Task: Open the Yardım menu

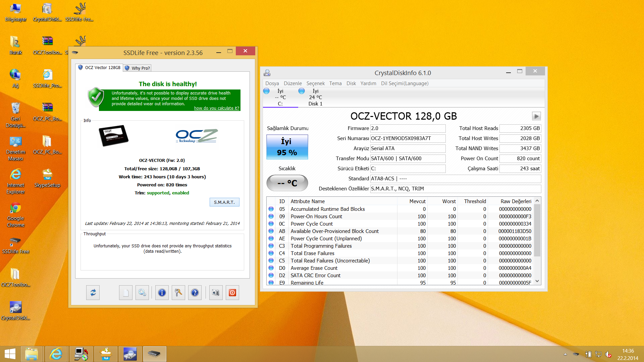Action: (368, 83)
